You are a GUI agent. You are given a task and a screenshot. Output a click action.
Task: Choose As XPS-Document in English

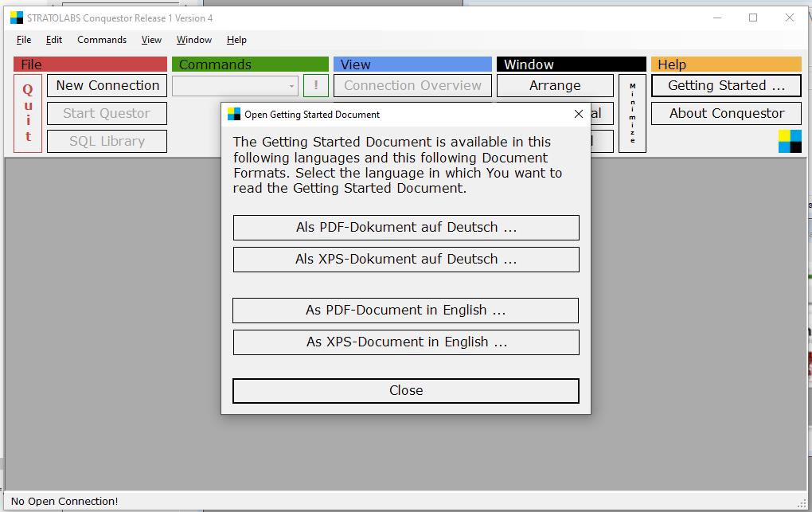406,342
